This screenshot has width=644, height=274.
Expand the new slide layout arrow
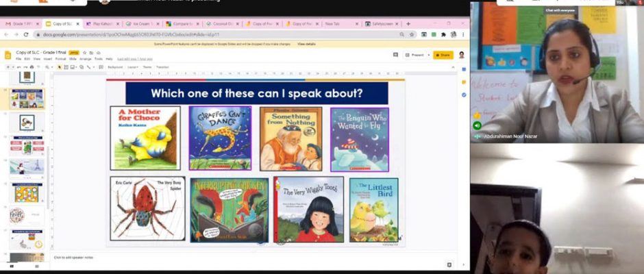tap(13, 67)
